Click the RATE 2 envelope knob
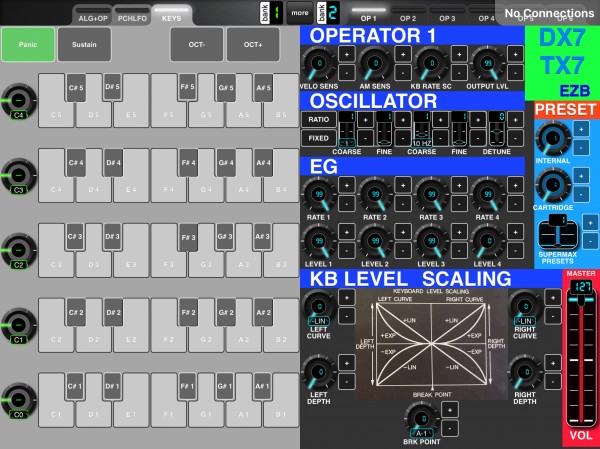Screen dimensions: 600x449 click(375, 196)
